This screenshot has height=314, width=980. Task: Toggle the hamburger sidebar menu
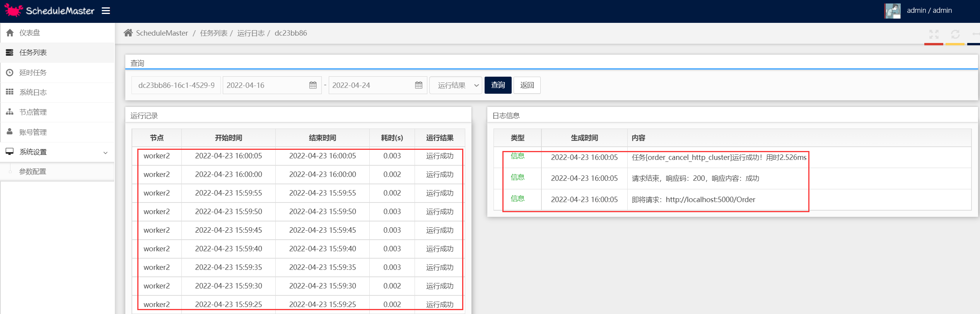click(106, 11)
